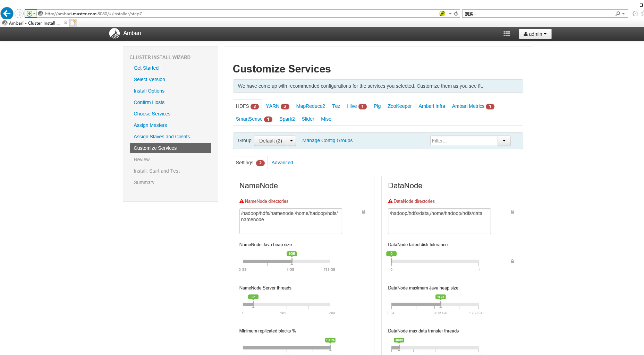Click the DataNode maximum Java heap size slider handle
The width and height of the screenshot is (644, 355).
pyautogui.click(x=441, y=305)
